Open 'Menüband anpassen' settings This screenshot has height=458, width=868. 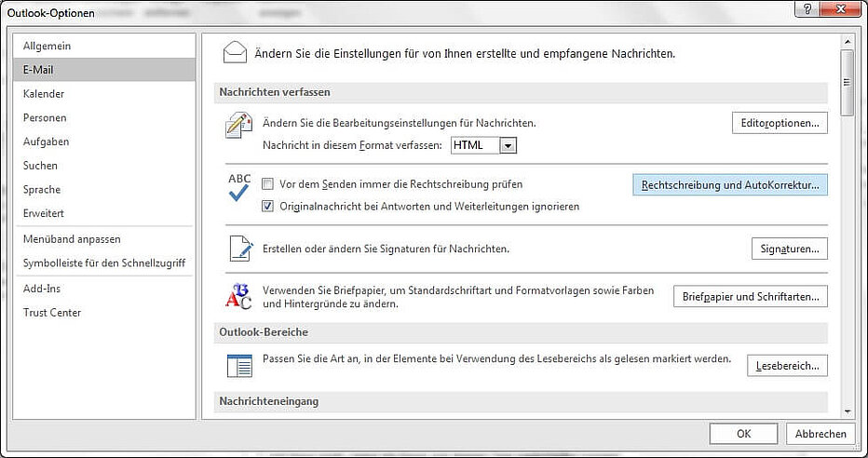click(x=104, y=239)
